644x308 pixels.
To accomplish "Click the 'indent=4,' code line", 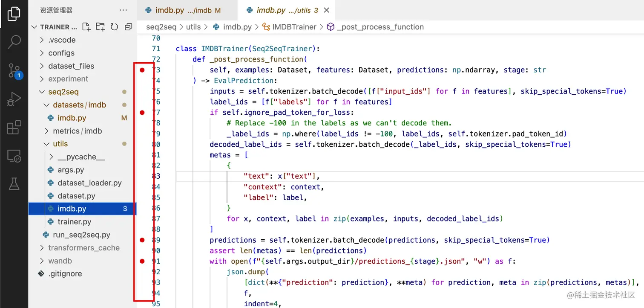I will click(262, 304).
